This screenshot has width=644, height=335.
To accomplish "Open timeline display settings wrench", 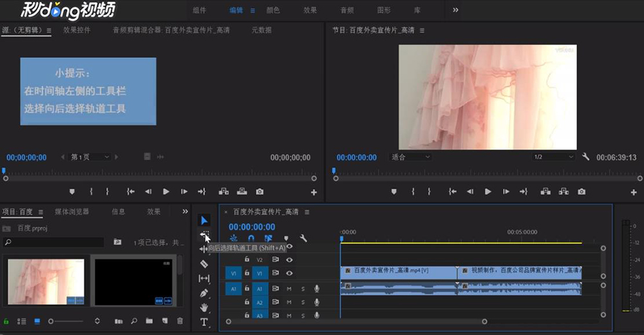I will pyautogui.click(x=303, y=238).
